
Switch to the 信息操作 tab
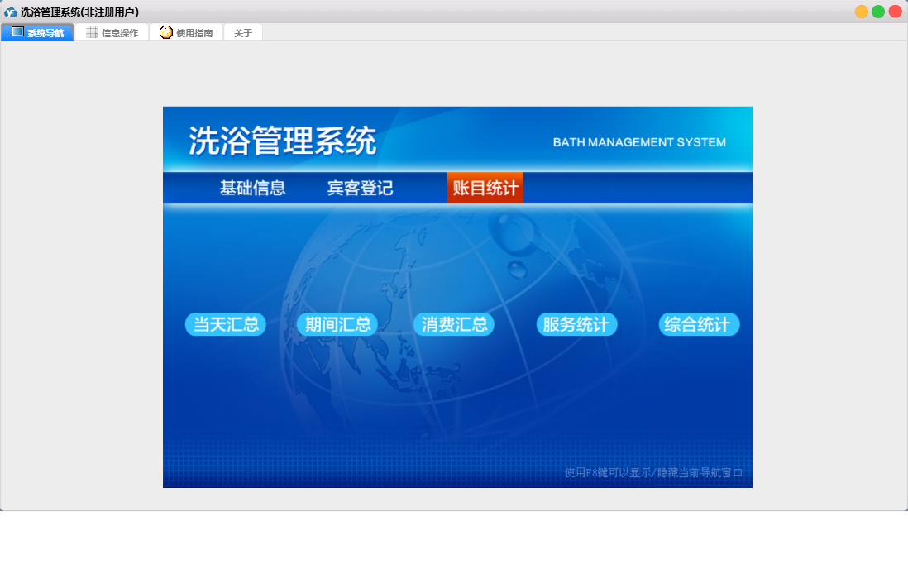pyautogui.click(x=112, y=32)
